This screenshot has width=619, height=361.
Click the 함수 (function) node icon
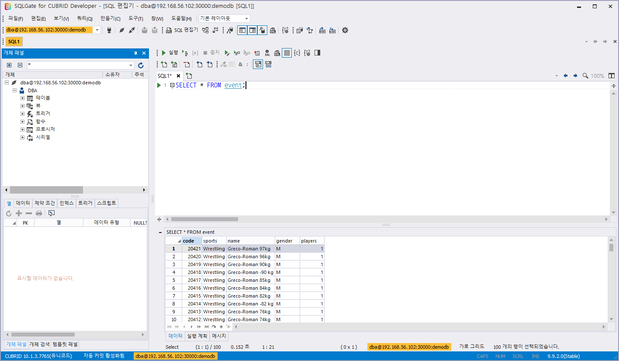point(30,122)
